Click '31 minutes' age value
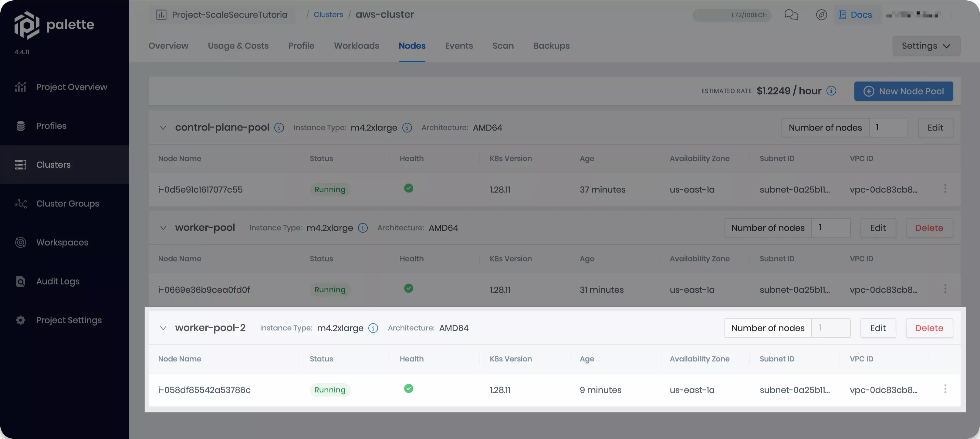The width and height of the screenshot is (980, 439). (601, 290)
